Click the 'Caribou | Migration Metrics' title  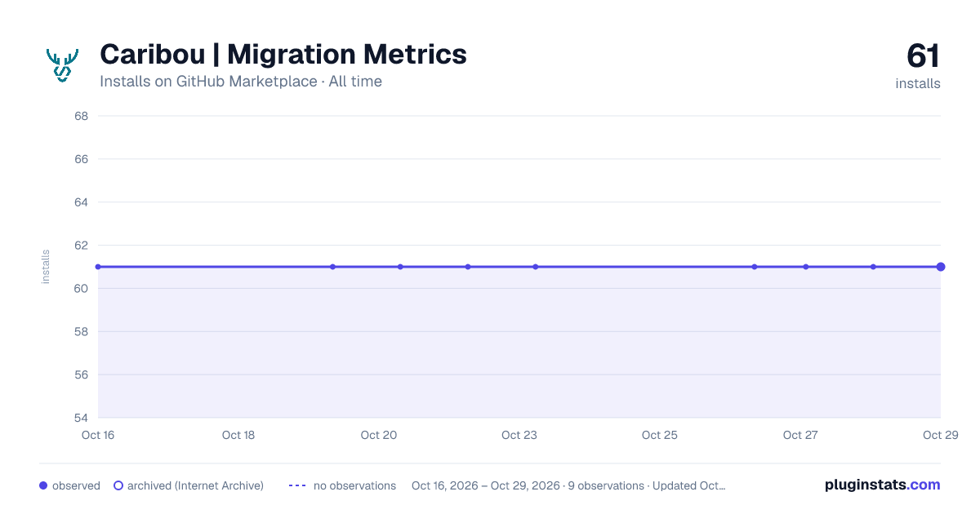point(283,54)
